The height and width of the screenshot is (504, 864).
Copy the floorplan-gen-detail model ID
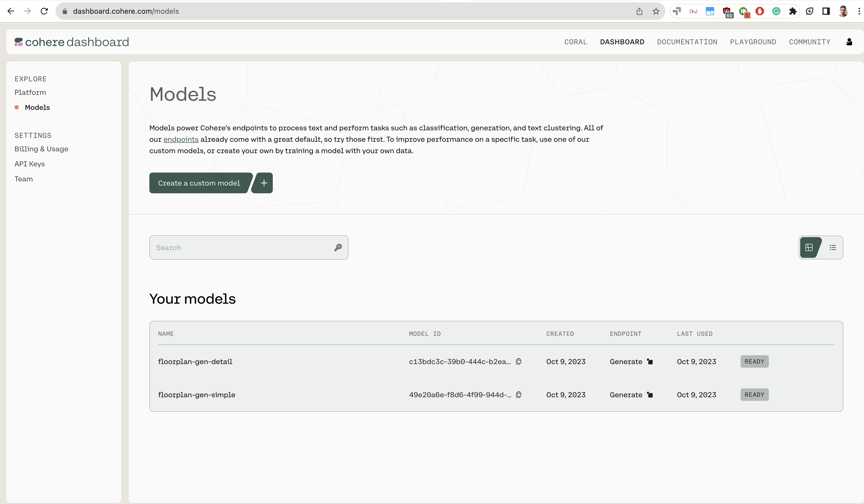[x=519, y=361]
